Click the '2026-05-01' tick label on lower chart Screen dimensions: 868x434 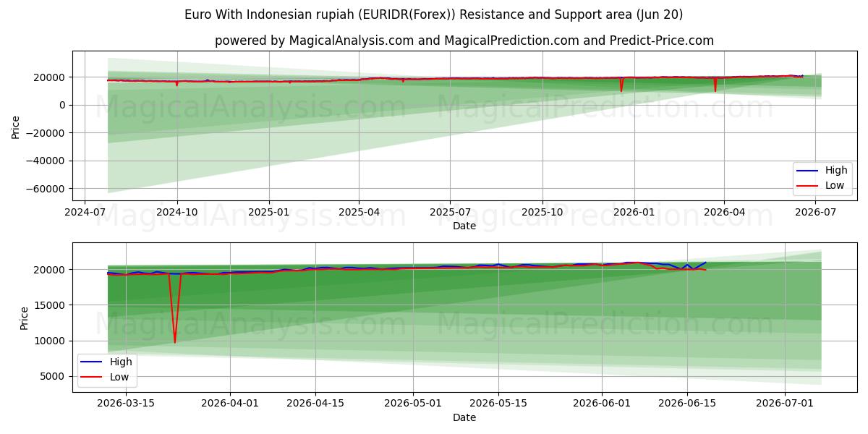(x=413, y=404)
